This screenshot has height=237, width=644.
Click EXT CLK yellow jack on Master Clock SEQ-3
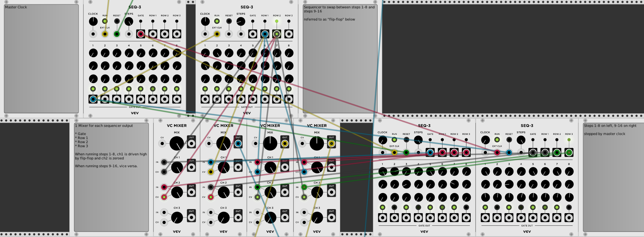(105, 34)
